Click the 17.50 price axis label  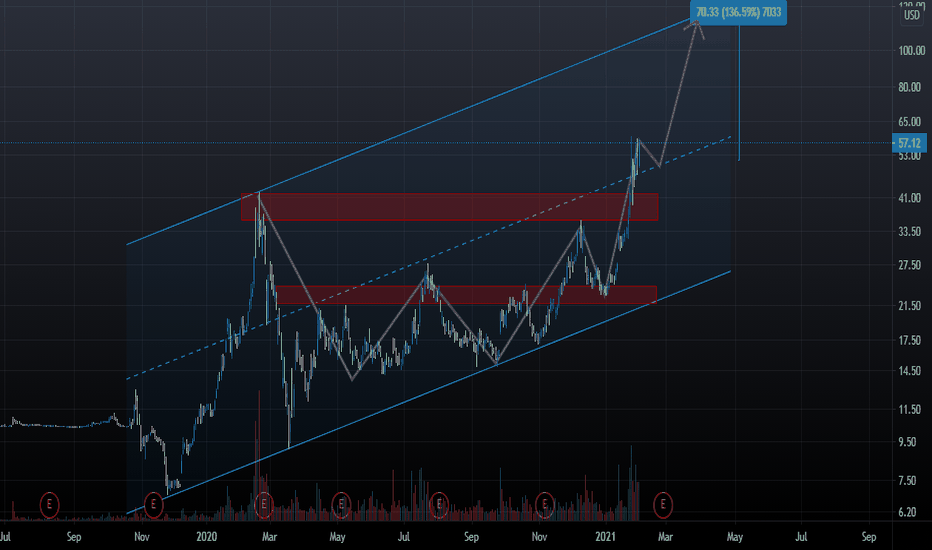tap(910, 340)
